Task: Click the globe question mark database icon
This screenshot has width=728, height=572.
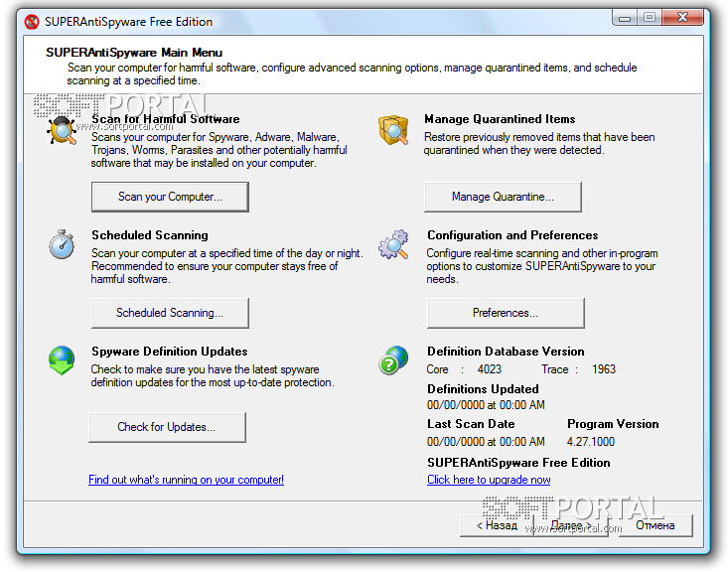Action: click(393, 359)
